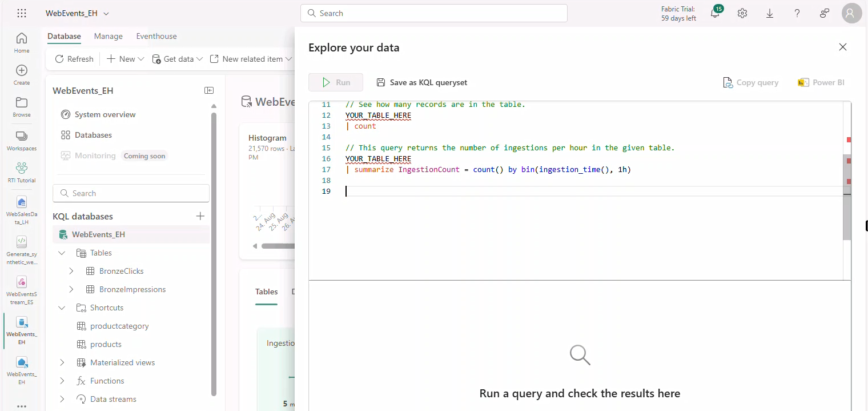Expand the Materialized views node
The image size is (868, 411).
pos(62,362)
